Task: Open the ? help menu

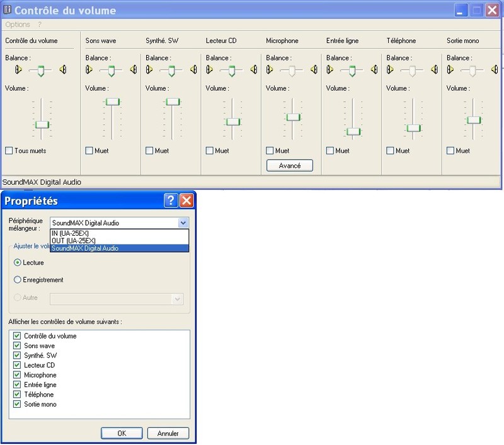Action: (40, 25)
